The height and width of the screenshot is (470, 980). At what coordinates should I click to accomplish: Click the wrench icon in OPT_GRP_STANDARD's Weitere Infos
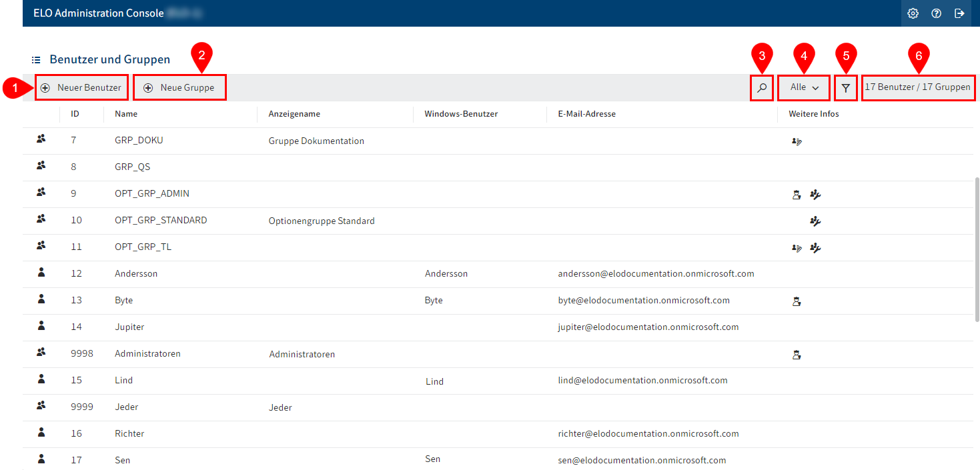815,221
